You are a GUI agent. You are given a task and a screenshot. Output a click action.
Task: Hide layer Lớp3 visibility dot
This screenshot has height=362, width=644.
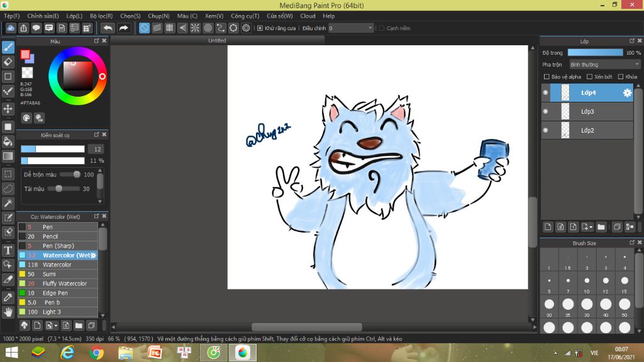tap(545, 111)
